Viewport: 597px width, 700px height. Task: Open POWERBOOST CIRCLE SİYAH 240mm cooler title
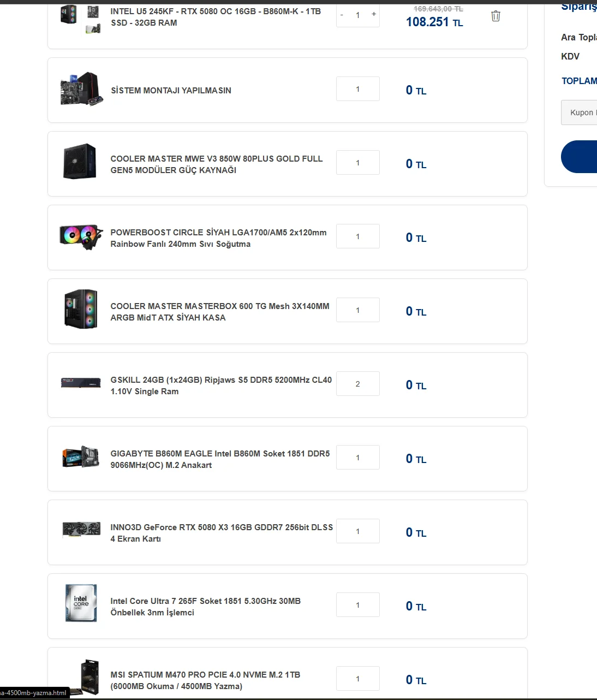point(218,238)
